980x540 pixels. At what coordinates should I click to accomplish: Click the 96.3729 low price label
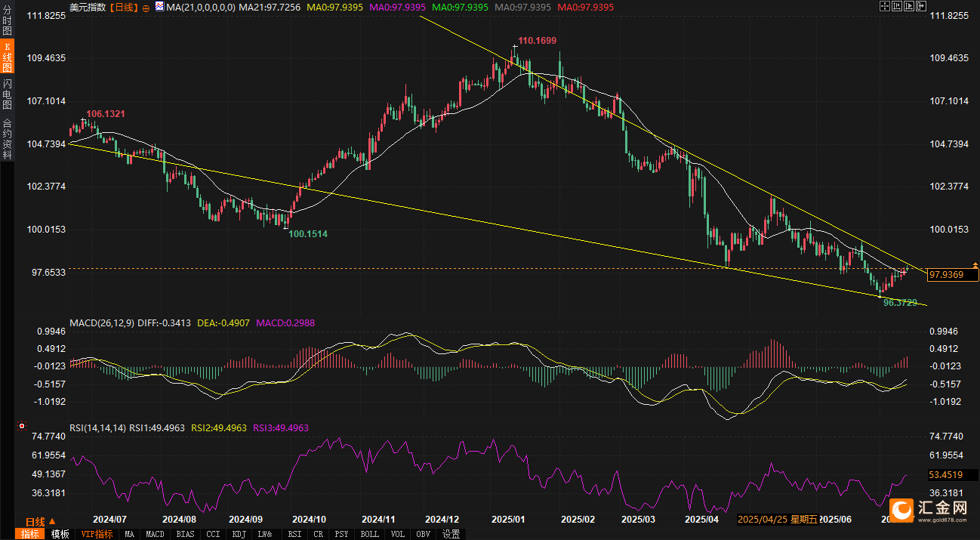click(900, 303)
